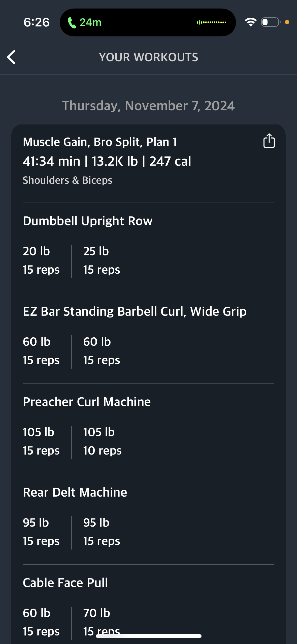Viewport: 297px width, 644px height.
Task: Open Dumbbell Upright Row exercise
Action: pos(87,221)
